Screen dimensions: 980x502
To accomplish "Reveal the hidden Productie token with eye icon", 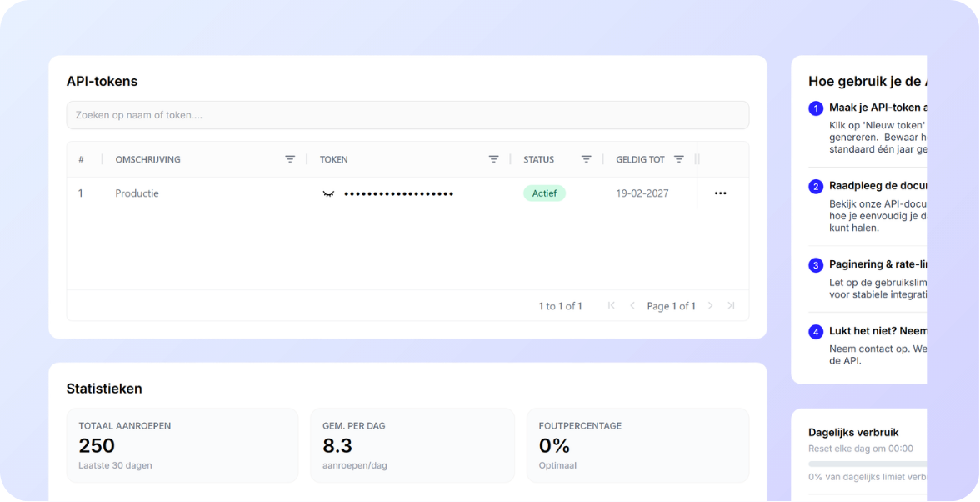I will coord(328,193).
